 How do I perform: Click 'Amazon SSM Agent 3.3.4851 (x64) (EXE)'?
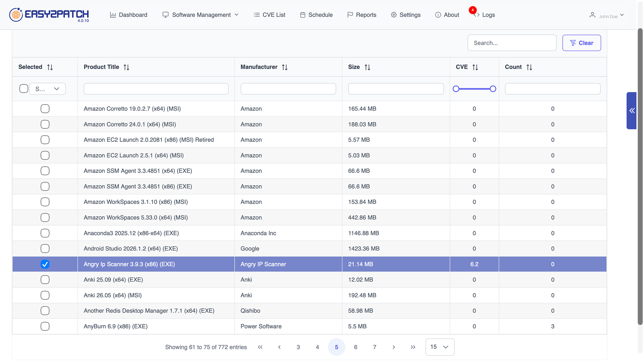coord(138,171)
